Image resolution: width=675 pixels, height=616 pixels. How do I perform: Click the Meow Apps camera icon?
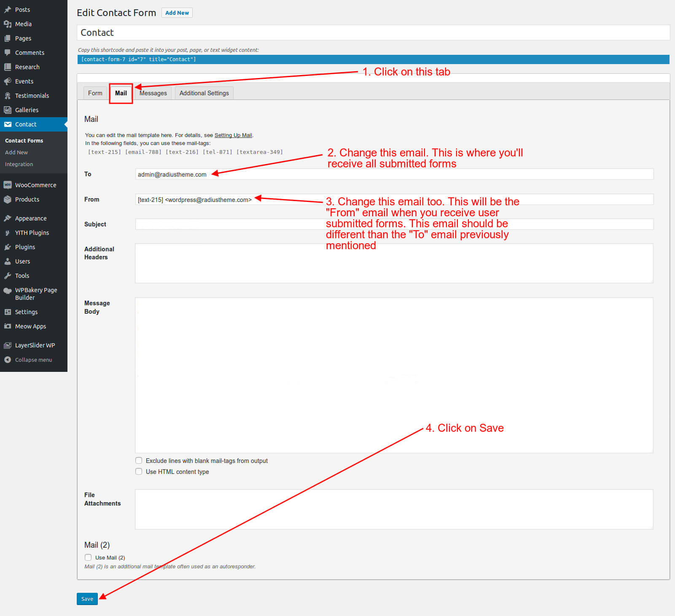8,326
